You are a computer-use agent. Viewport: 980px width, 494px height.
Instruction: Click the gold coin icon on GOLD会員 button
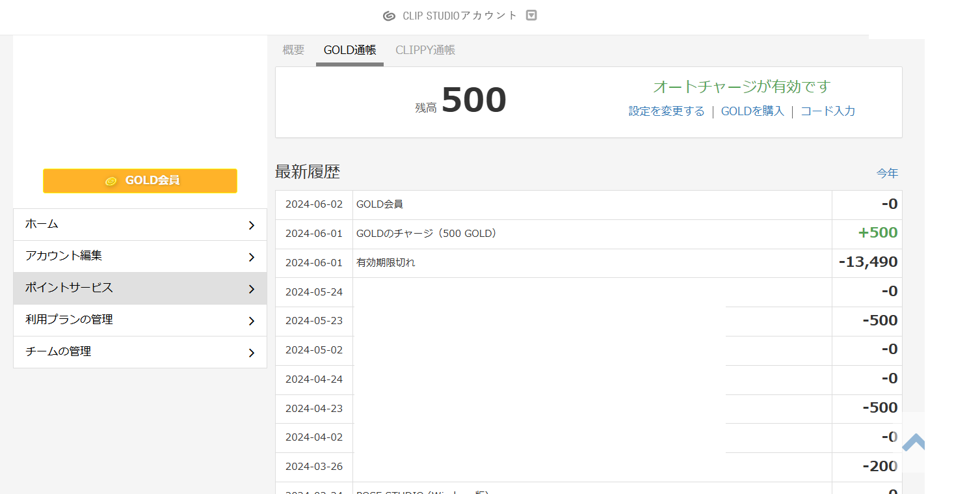pyautogui.click(x=111, y=181)
